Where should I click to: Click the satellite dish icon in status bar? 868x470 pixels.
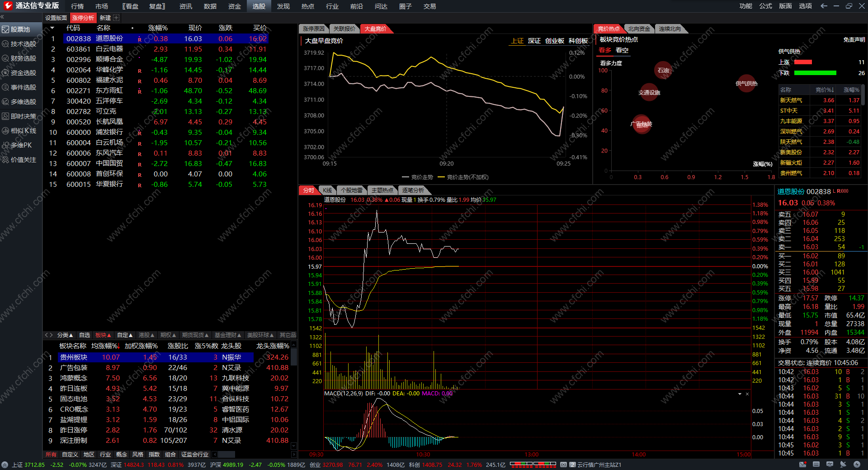pos(843,465)
